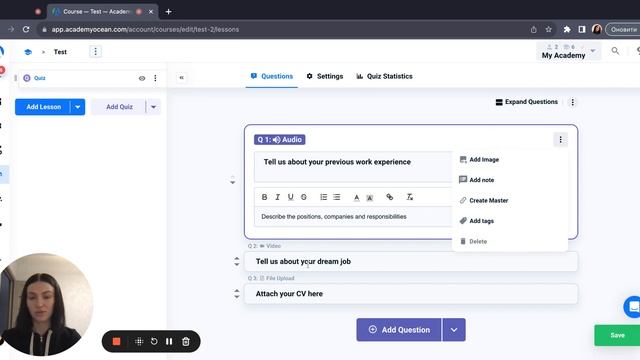Open a new browser tab

(x=169, y=12)
